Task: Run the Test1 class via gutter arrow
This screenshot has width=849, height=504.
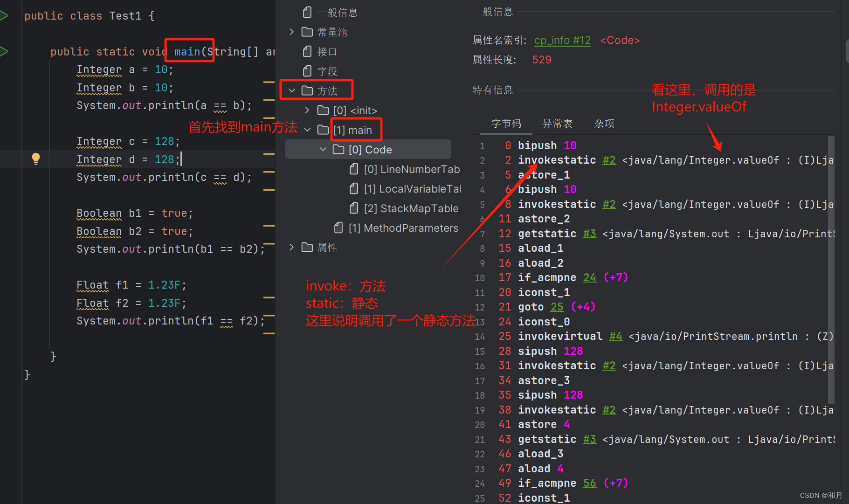Action: pyautogui.click(x=5, y=15)
